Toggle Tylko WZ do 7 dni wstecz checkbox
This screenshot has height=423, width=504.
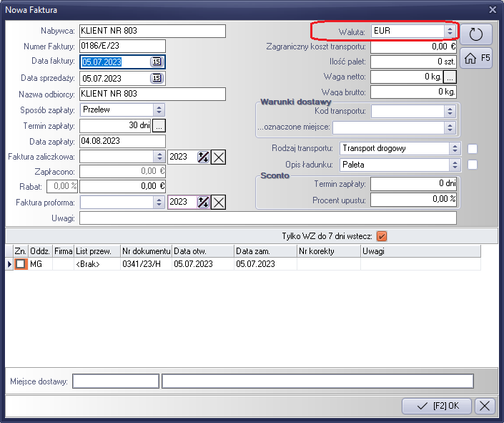click(x=381, y=236)
